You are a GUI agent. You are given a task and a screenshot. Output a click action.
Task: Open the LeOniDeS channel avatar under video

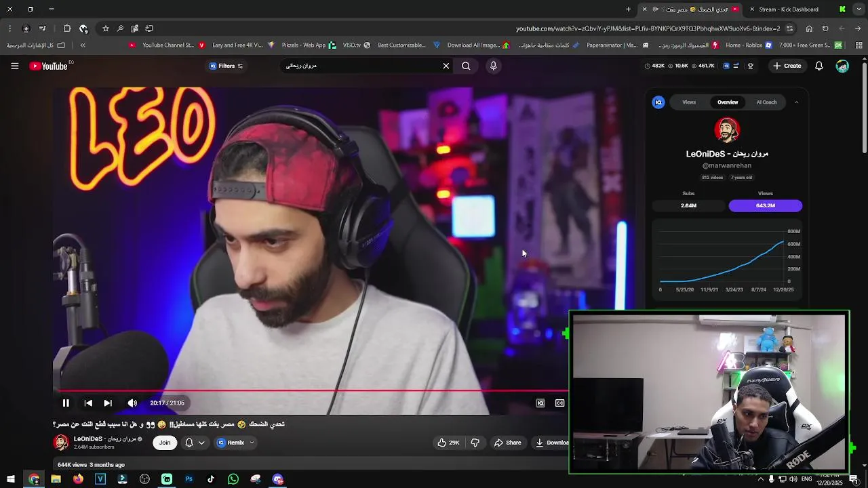[61, 443]
